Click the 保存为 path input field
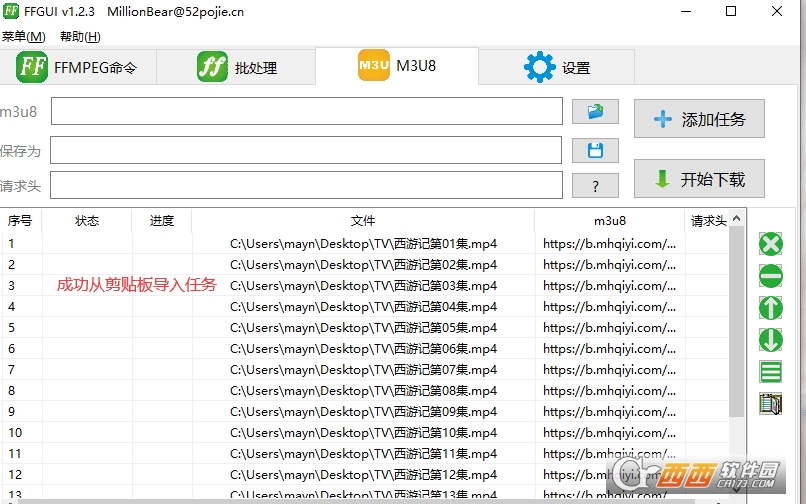This screenshot has width=806, height=504. click(306, 150)
